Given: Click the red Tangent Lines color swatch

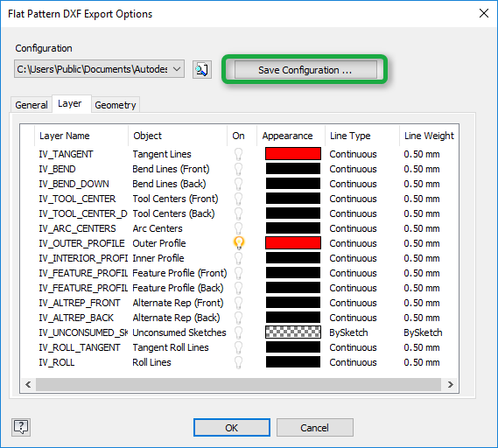Looking at the screenshot, I should coord(293,154).
